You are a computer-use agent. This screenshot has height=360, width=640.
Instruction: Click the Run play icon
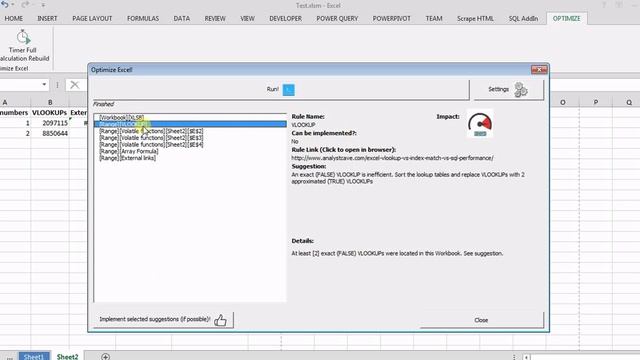(289, 89)
